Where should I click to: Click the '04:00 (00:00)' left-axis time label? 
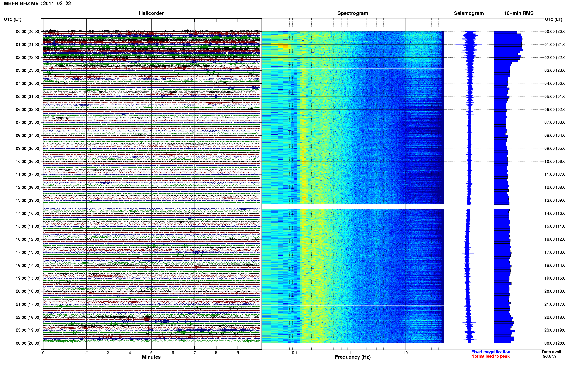pos(28,83)
